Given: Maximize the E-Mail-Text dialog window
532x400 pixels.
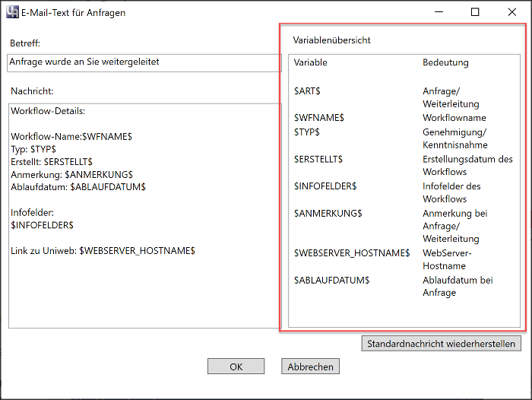Looking at the screenshot, I should click(x=475, y=12).
